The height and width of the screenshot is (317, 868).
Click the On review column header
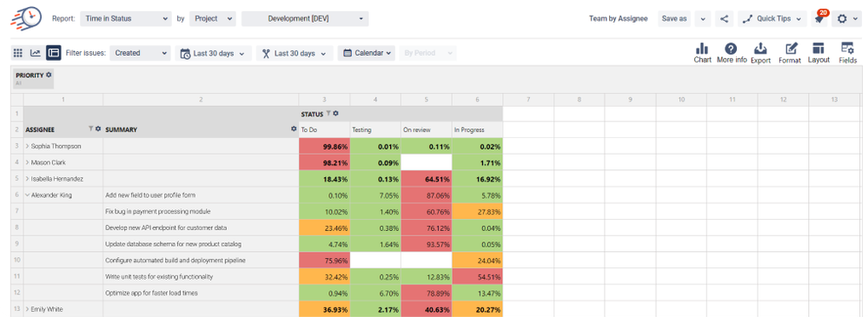pyautogui.click(x=427, y=129)
